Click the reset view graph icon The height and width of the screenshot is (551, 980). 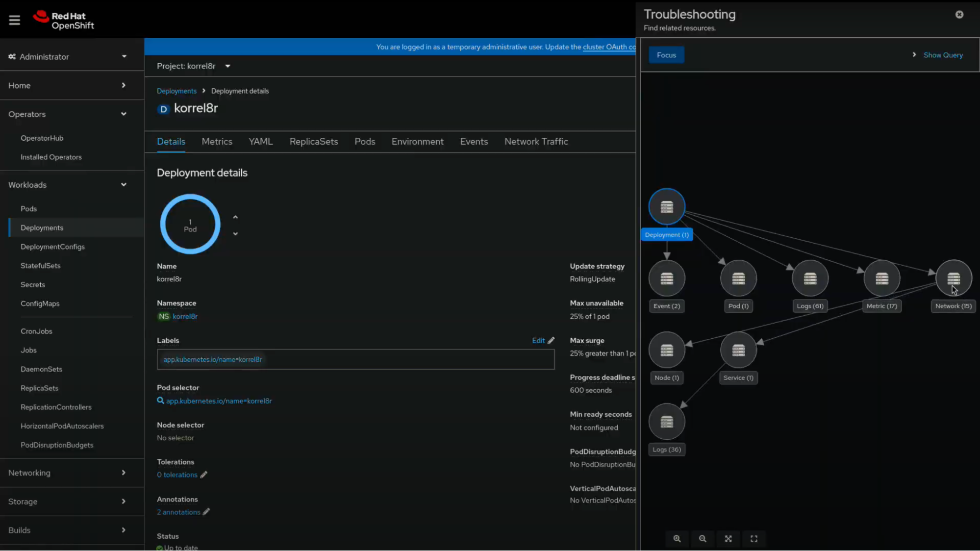754,539
